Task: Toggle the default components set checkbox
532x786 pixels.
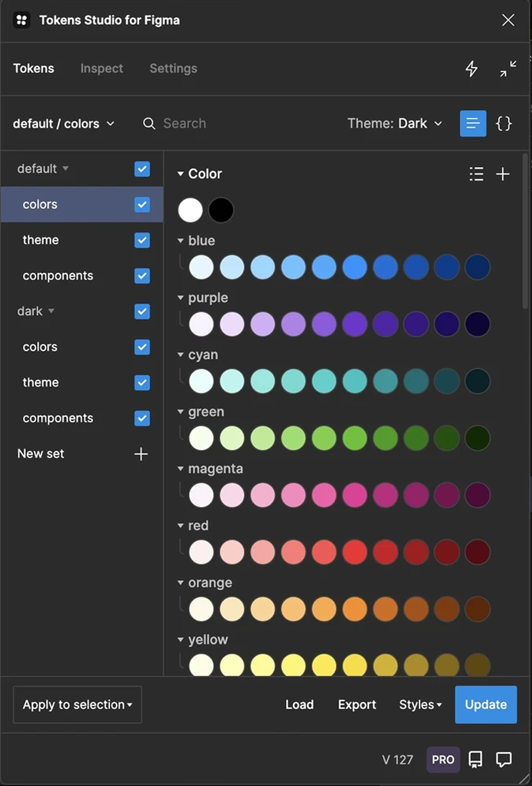Action: (x=142, y=276)
